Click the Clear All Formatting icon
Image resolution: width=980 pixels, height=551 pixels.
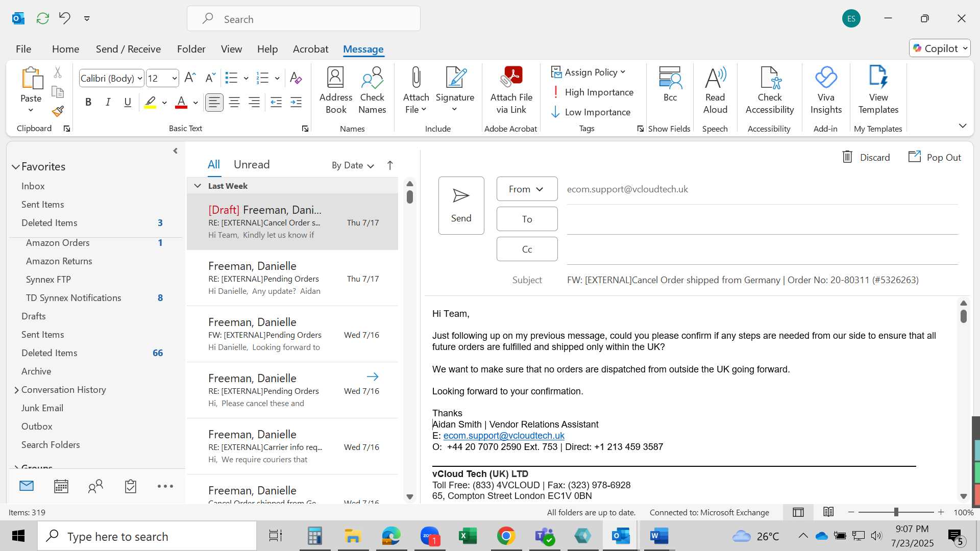click(x=296, y=78)
